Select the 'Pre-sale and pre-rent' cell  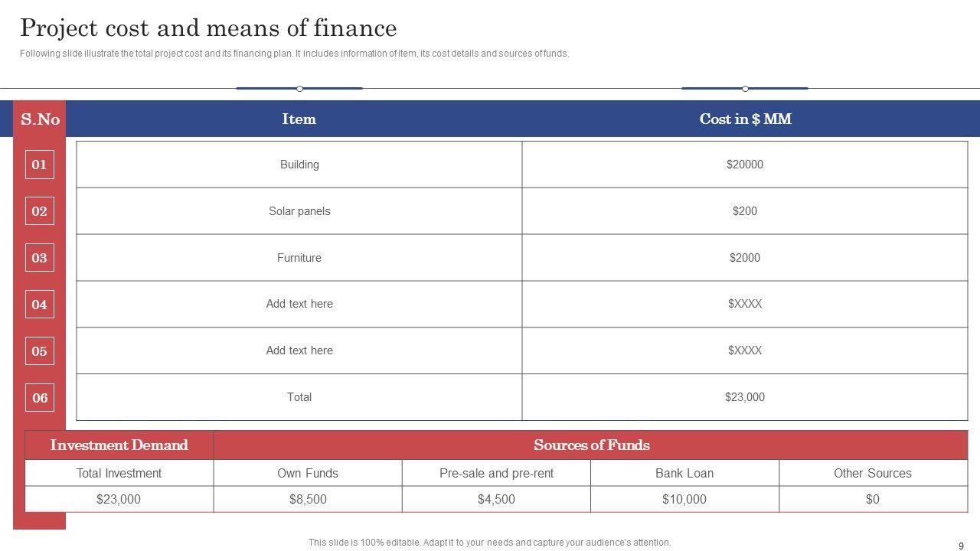click(x=496, y=473)
